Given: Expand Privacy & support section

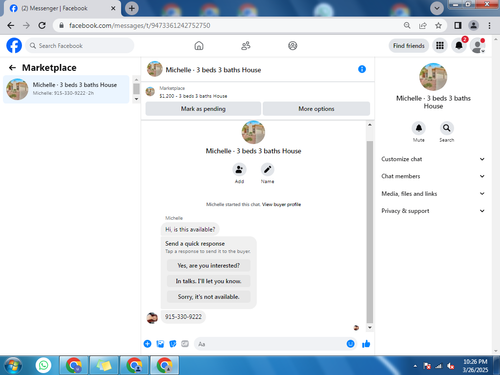Looking at the screenshot, I should tap(433, 211).
